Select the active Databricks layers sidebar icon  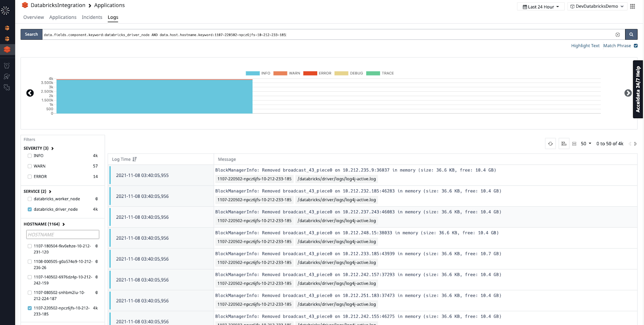7,49
